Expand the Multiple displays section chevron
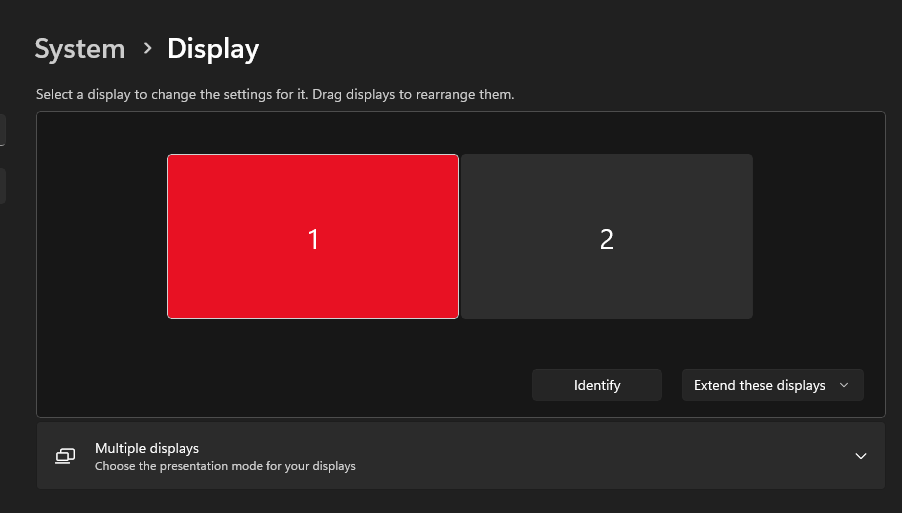This screenshot has width=902, height=513. [x=860, y=456]
